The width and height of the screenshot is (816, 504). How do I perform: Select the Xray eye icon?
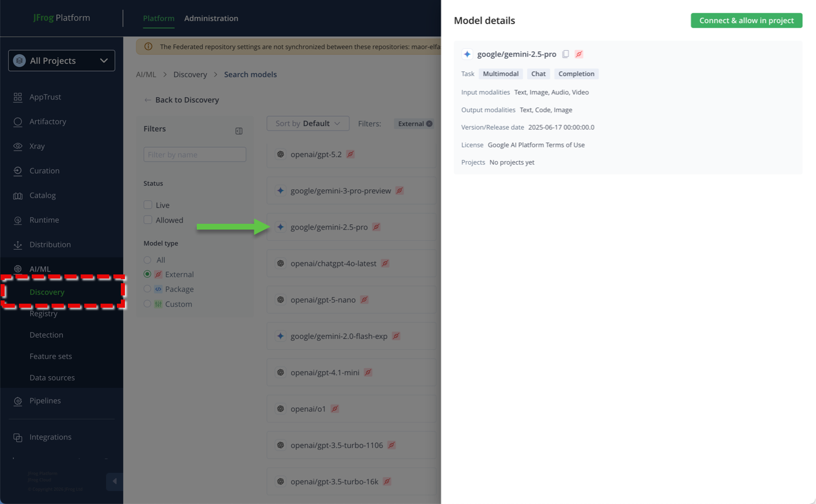(18, 146)
